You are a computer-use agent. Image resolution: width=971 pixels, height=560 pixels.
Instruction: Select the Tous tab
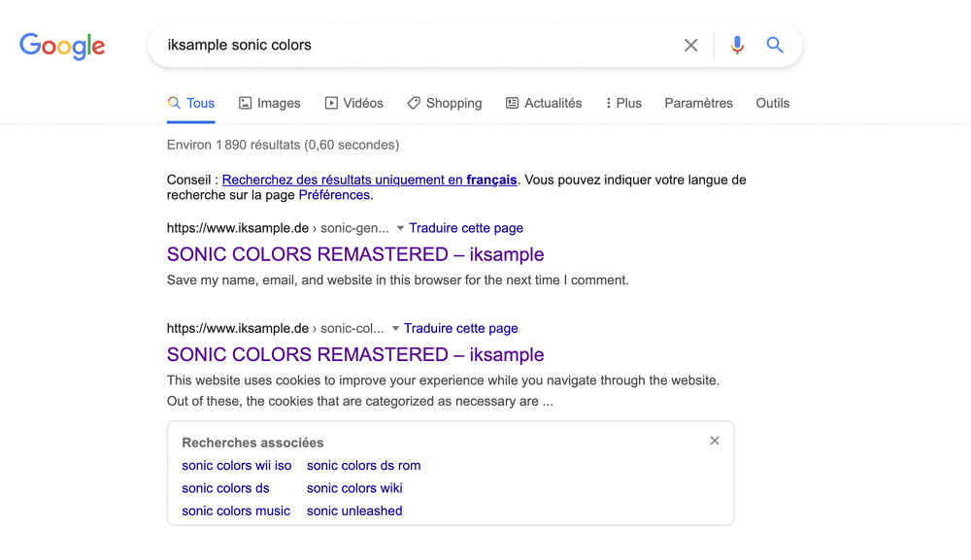coord(191,103)
